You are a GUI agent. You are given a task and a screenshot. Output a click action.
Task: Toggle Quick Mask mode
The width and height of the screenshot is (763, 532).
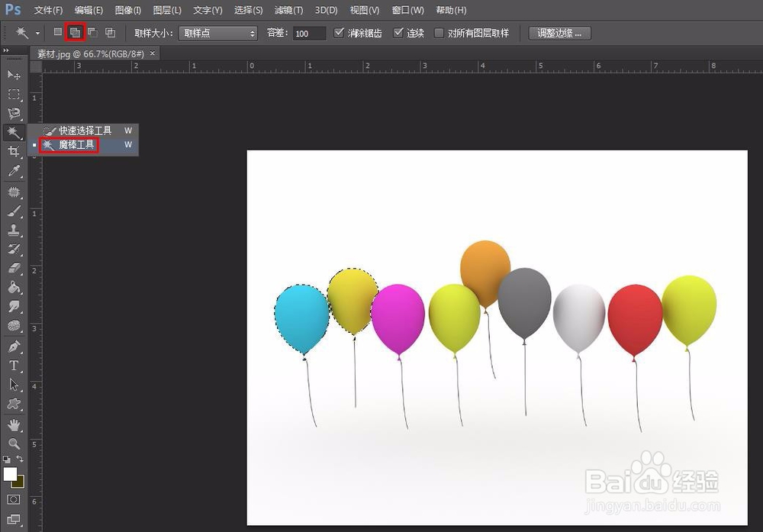pyautogui.click(x=14, y=499)
